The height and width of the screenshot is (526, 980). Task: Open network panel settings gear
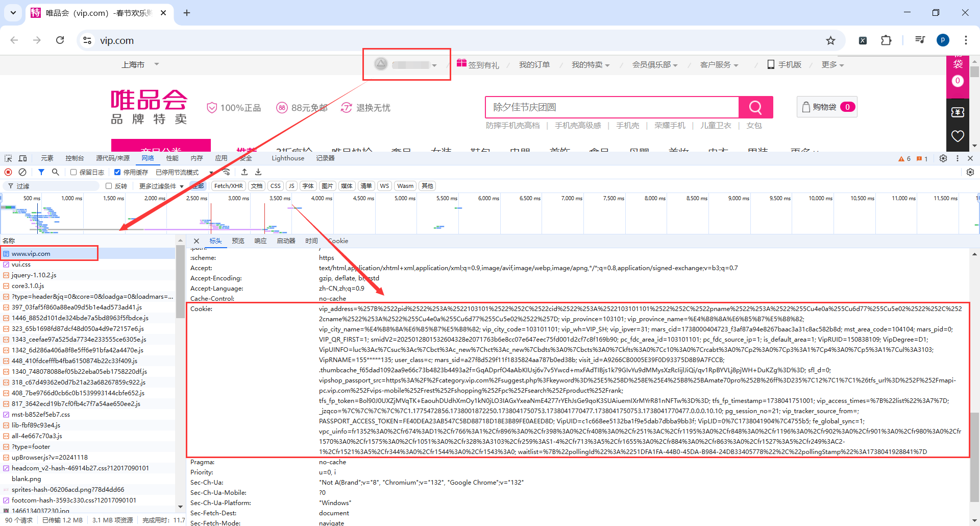[x=970, y=172]
